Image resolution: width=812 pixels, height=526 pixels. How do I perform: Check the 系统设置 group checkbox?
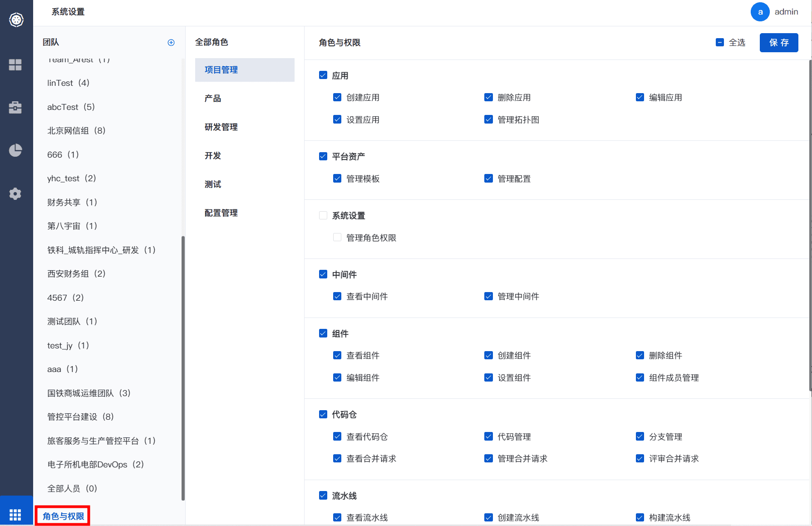pyautogui.click(x=323, y=215)
